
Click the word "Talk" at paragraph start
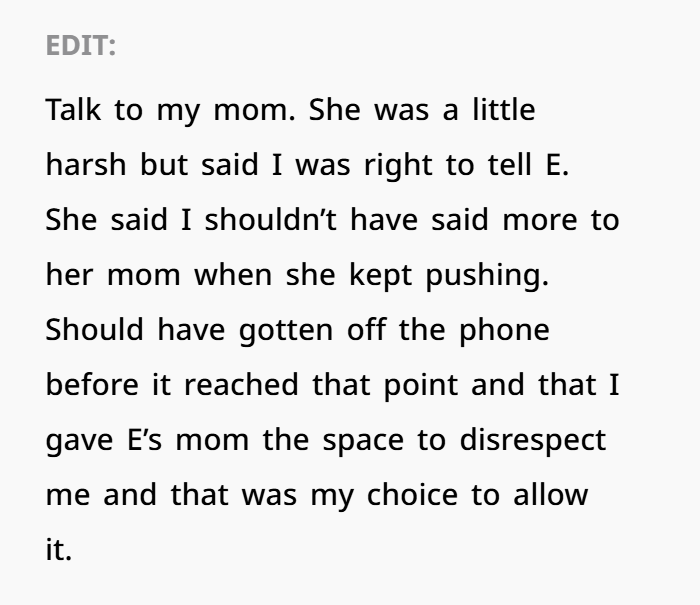coord(73,110)
